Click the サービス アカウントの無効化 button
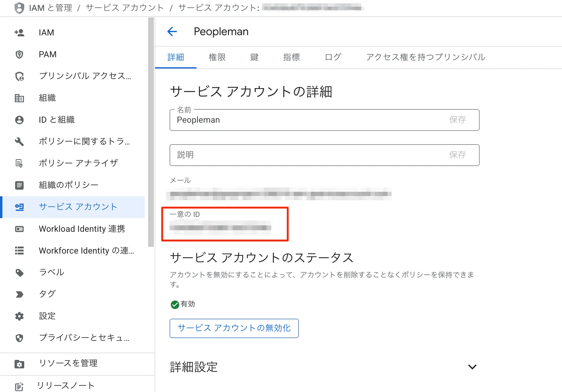 coord(234,328)
